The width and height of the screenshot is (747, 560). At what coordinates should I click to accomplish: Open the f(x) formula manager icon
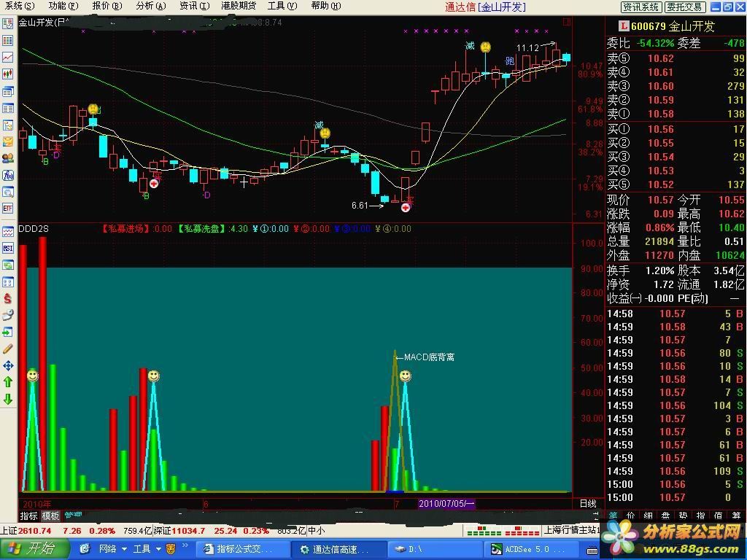click(x=7, y=175)
